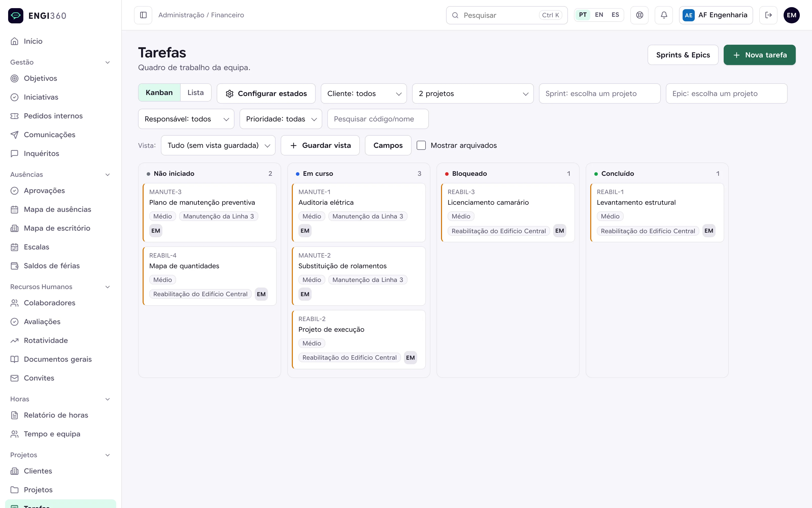
Task: Open Pedidos internos ticket icon
Action: pyautogui.click(x=14, y=116)
